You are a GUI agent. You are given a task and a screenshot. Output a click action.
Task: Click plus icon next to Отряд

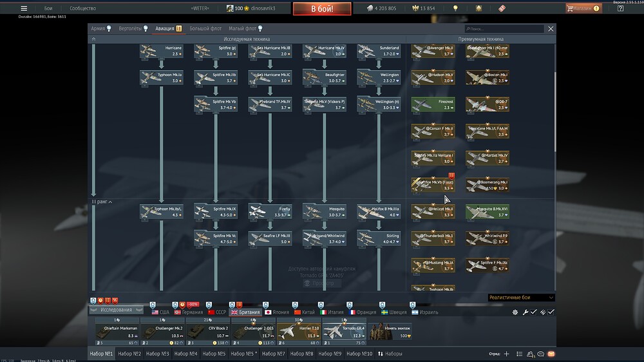(506, 354)
